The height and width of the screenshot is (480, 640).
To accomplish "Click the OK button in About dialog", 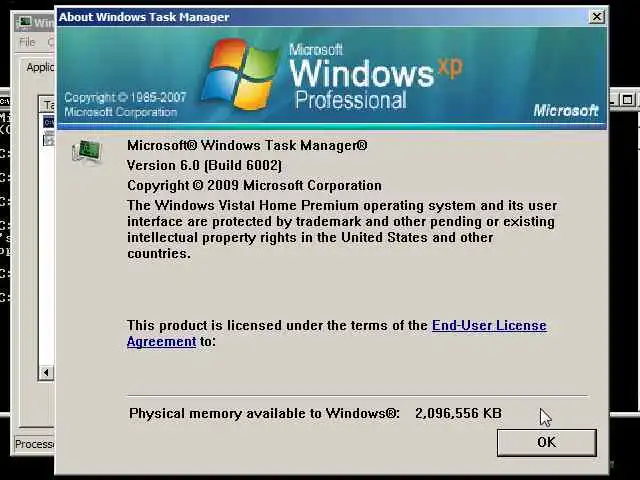I will (x=547, y=442).
